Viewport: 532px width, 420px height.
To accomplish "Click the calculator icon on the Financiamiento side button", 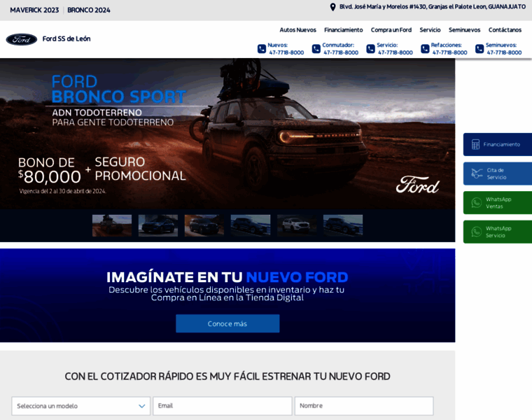I will click(476, 144).
